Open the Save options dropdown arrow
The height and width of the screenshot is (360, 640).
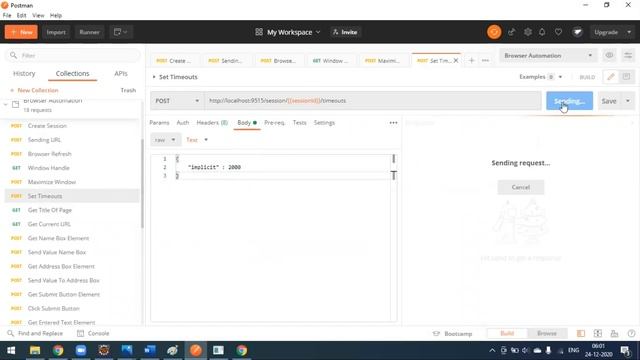[x=628, y=101]
